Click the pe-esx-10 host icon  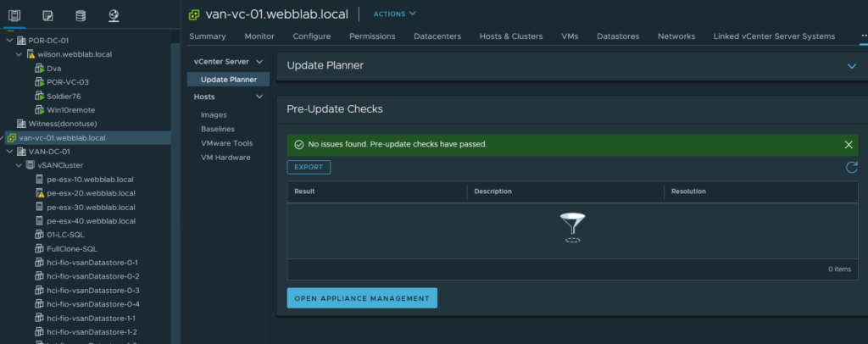[x=39, y=180]
